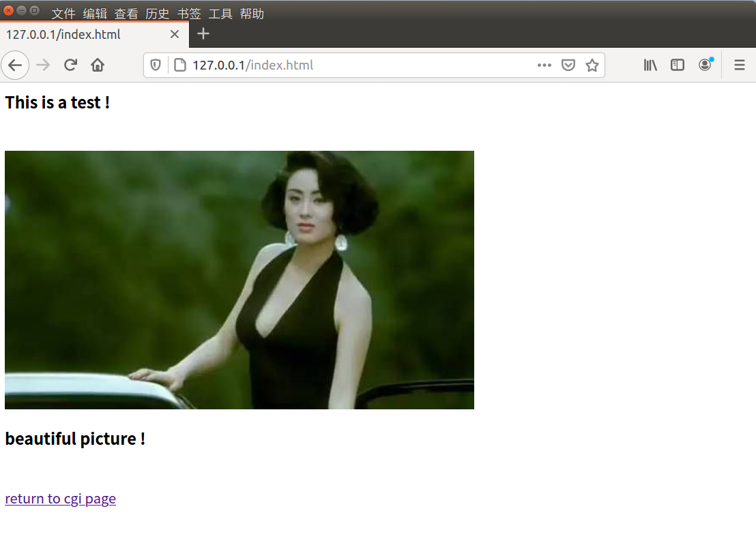Click the Firefox account profile icon

705,65
